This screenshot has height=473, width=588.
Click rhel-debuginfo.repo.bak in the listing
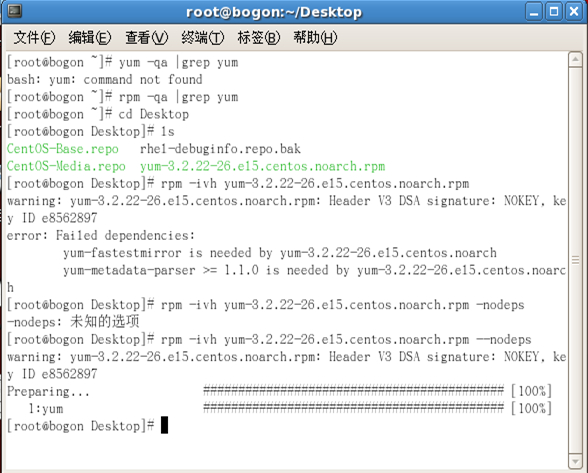[220, 149]
